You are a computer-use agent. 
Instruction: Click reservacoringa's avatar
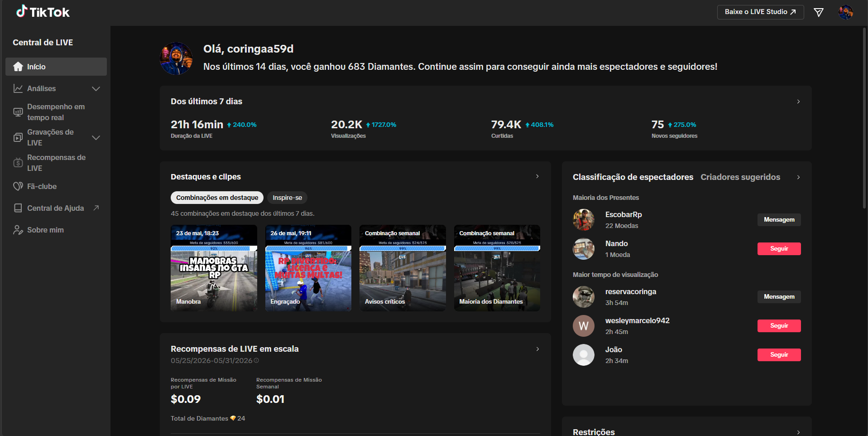pyautogui.click(x=584, y=297)
